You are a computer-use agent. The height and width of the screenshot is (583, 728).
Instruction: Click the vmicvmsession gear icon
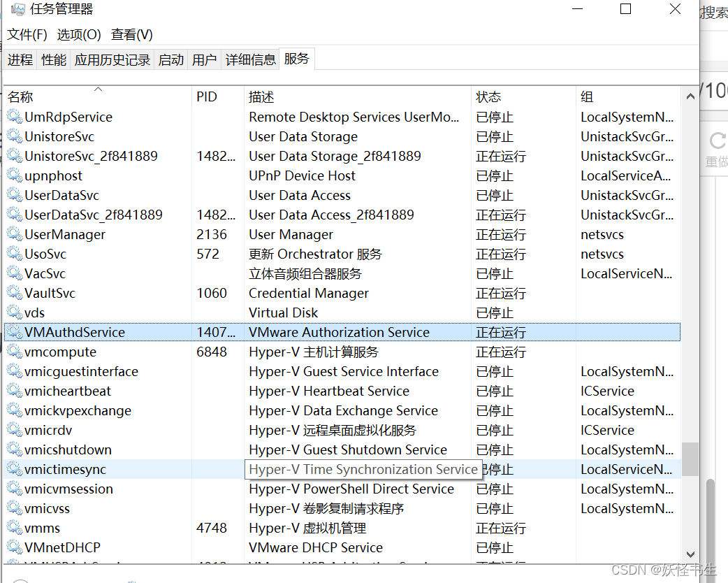pyautogui.click(x=15, y=489)
